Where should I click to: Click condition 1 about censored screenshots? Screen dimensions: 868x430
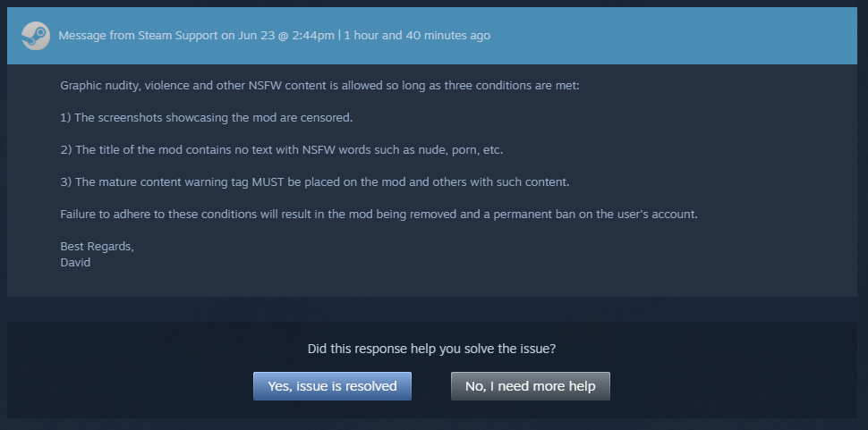pyautogui.click(x=207, y=118)
